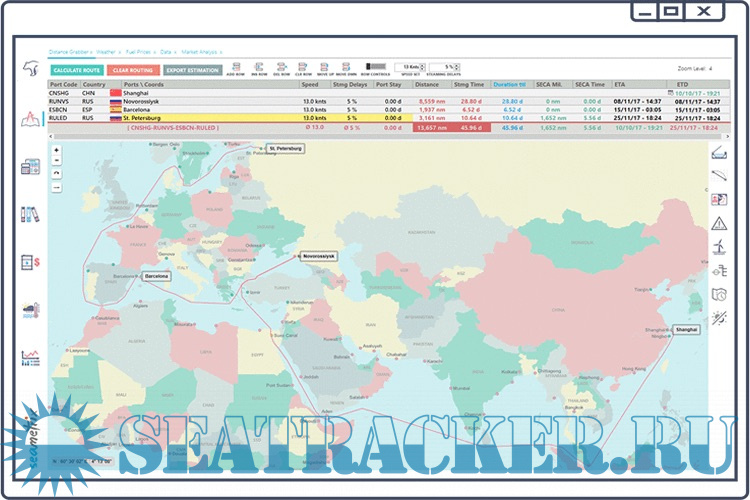The width and height of the screenshot is (750, 500).
Task: Open the market chart sidebar icon
Action: 30,357
